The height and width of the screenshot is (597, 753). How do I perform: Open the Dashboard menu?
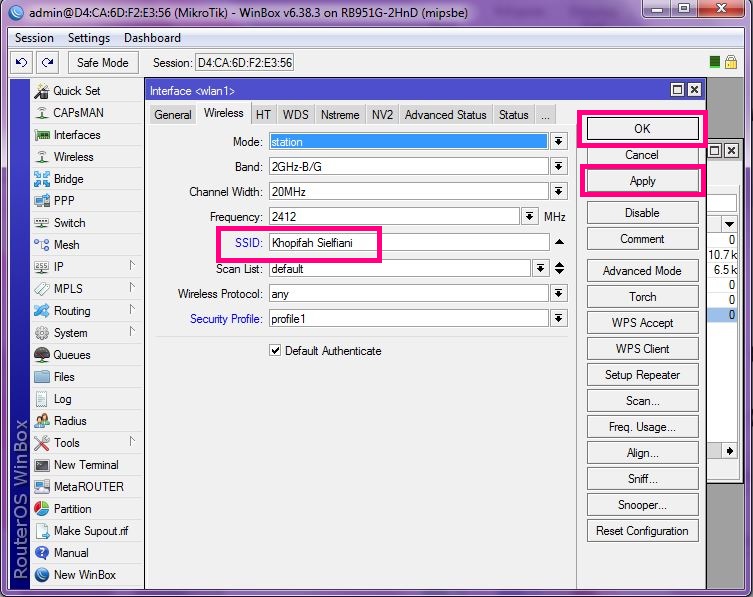tap(152, 38)
